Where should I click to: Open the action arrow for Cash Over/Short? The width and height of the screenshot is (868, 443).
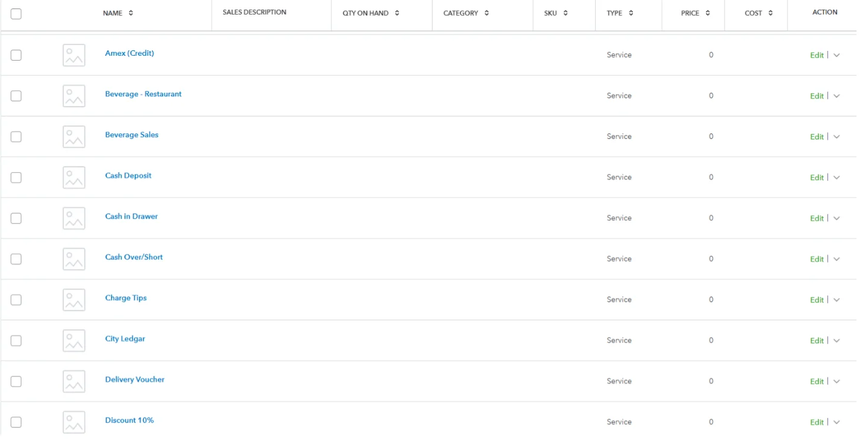coord(836,259)
